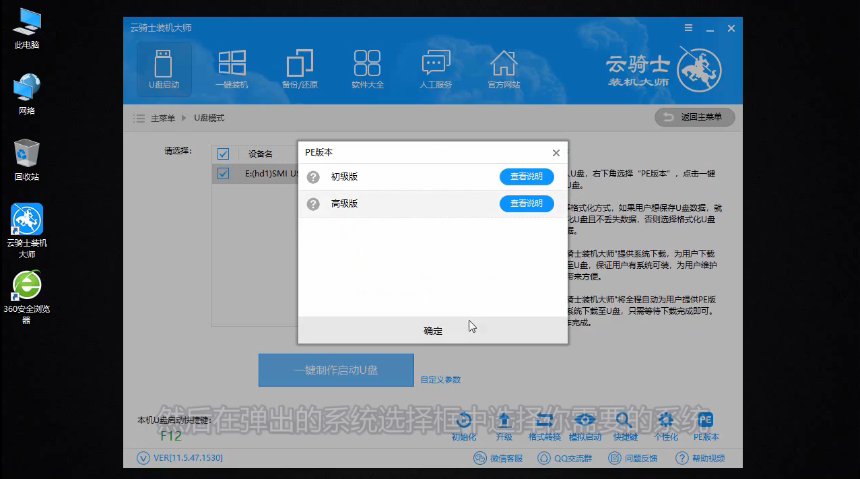Open 备份/还原 tab
Screen dimensions: 860x479
pyautogui.click(x=299, y=69)
